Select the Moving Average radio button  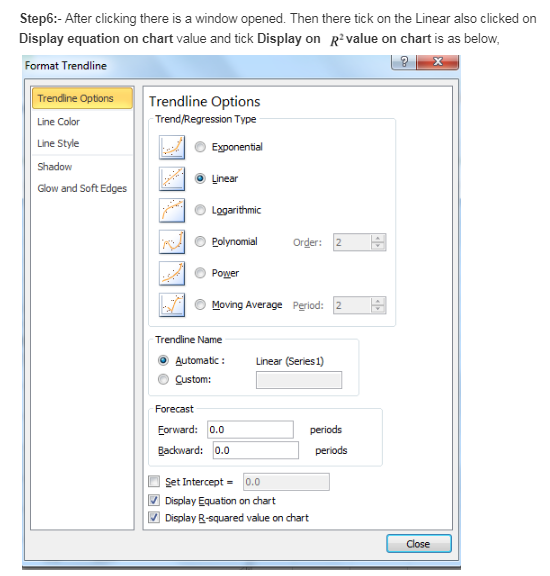200,305
